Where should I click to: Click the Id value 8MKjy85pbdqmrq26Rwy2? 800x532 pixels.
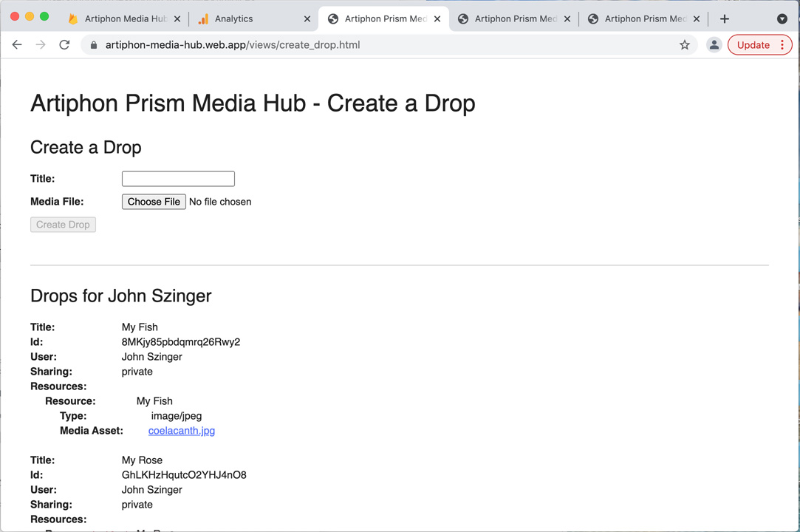pyautogui.click(x=181, y=341)
